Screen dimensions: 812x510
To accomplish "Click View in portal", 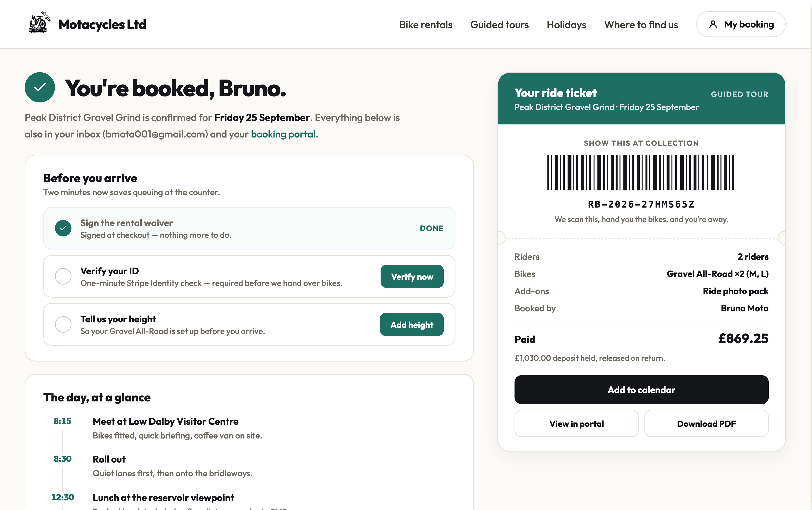I will (576, 423).
